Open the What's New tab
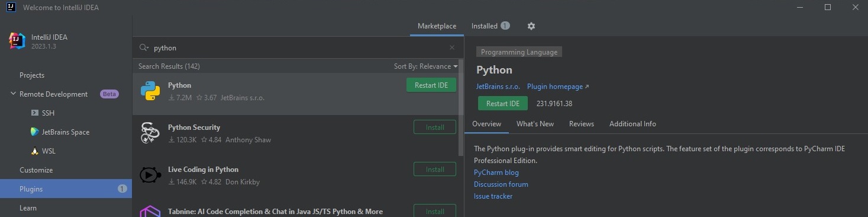The width and height of the screenshot is (868, 217). point(535,124)
